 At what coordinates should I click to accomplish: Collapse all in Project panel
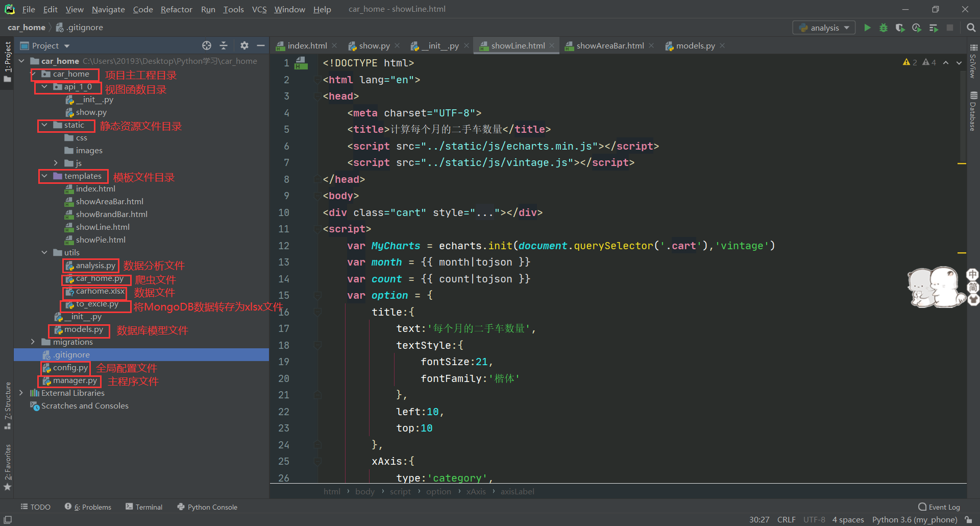click(x=224, y=45)
